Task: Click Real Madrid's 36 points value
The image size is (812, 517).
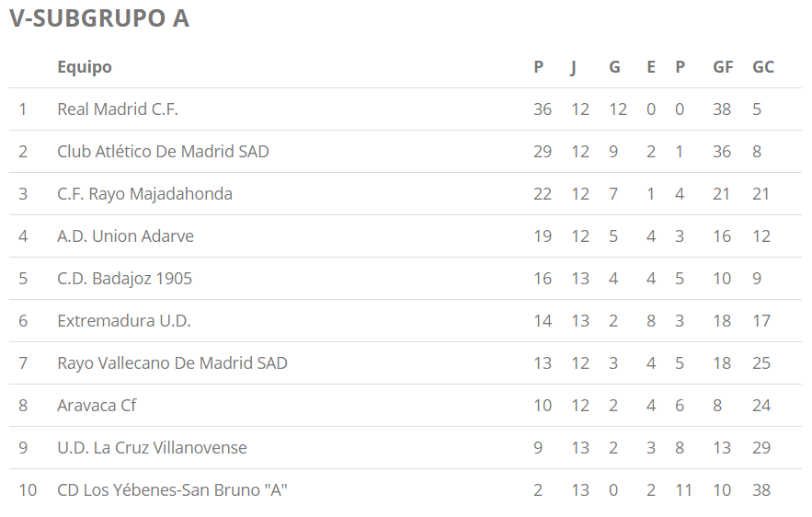Action: point(543,109)
